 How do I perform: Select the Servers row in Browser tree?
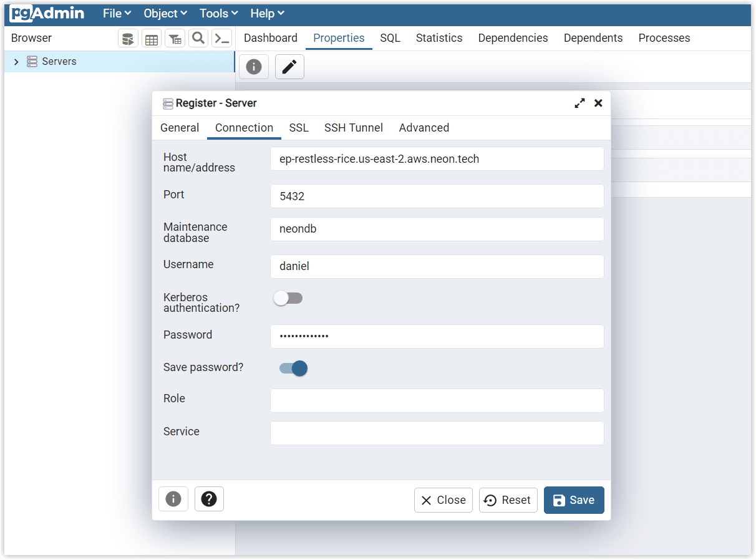(120, 62)
